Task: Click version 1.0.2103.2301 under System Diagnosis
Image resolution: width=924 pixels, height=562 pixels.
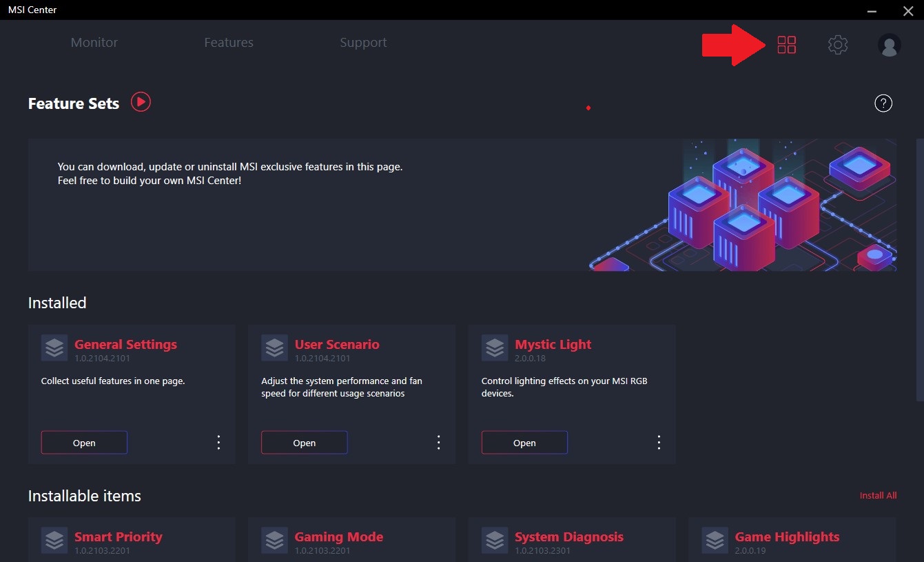Action: (x=543, y=551)
